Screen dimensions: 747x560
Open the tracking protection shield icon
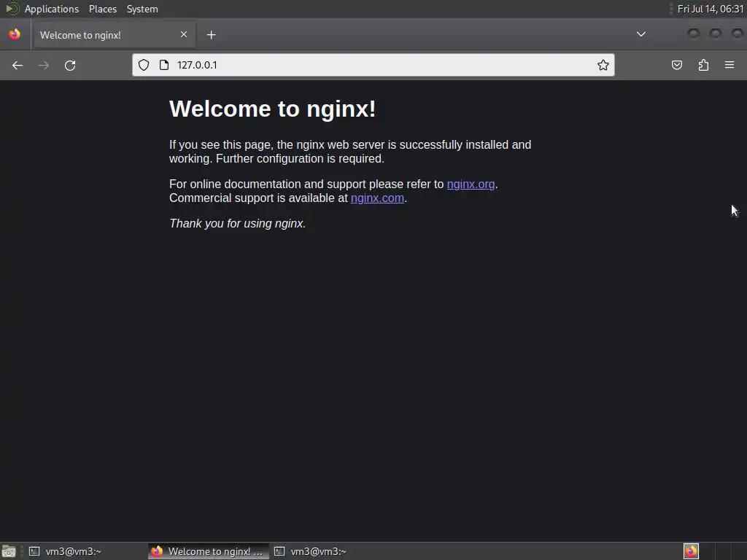pyautogui.click(x=144, y=65)
